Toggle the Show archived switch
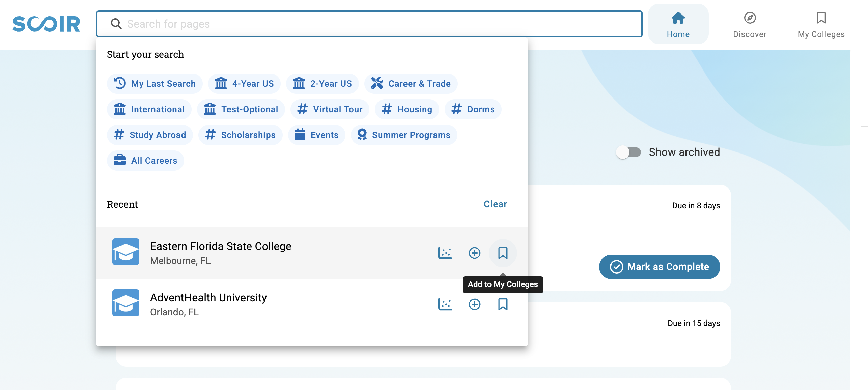This screenshot has width=868, height=390. (628, 152)
